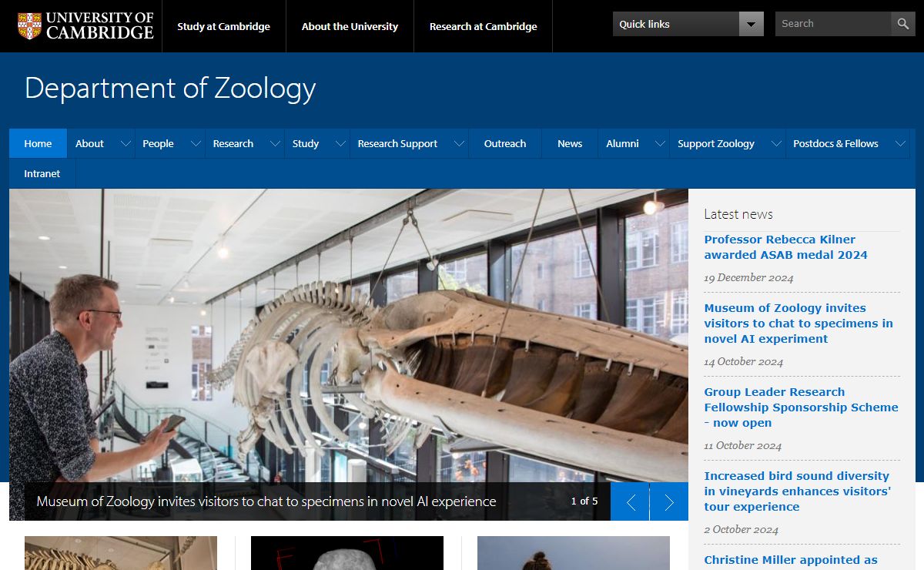Open the dark middle thumbnail below the carousel
This screenshot has width=924, height=570.
coord(347,553)
